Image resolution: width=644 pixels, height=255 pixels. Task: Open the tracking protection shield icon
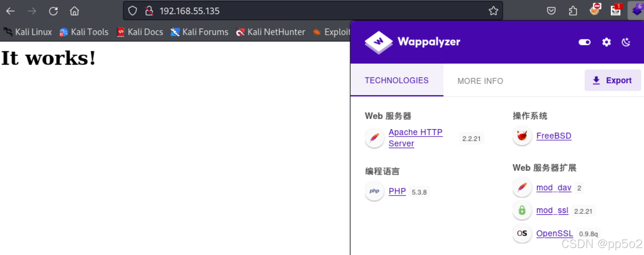coord(132,11)
